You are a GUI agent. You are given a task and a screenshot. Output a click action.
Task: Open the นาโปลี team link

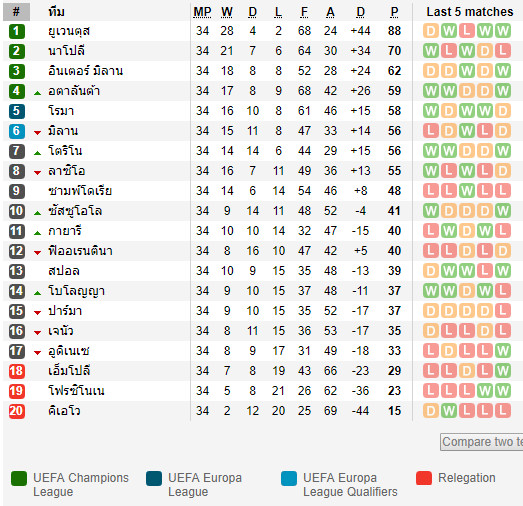[x=66, y=51]
